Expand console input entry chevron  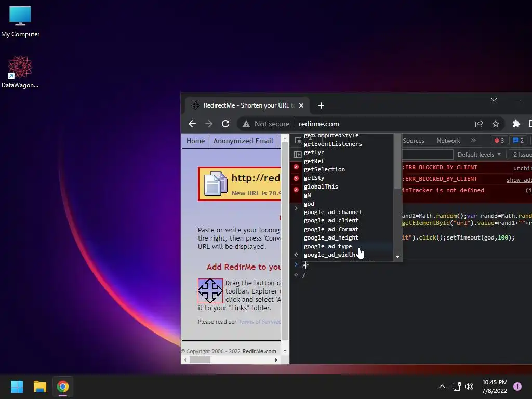point(296,208)
